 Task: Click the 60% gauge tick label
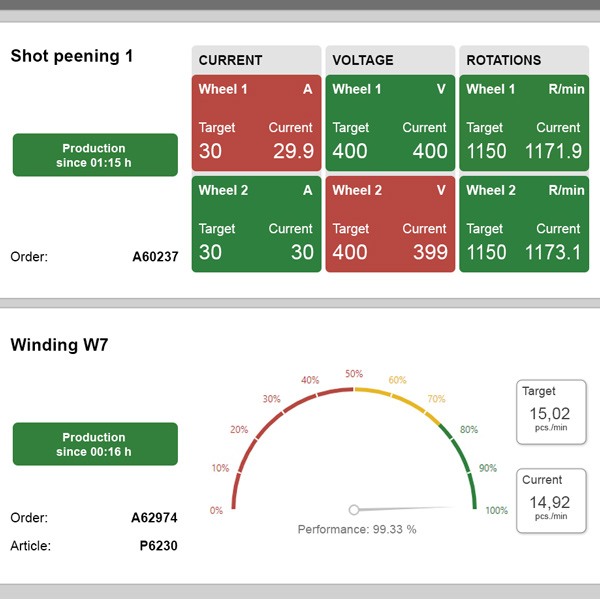(397, 380)
